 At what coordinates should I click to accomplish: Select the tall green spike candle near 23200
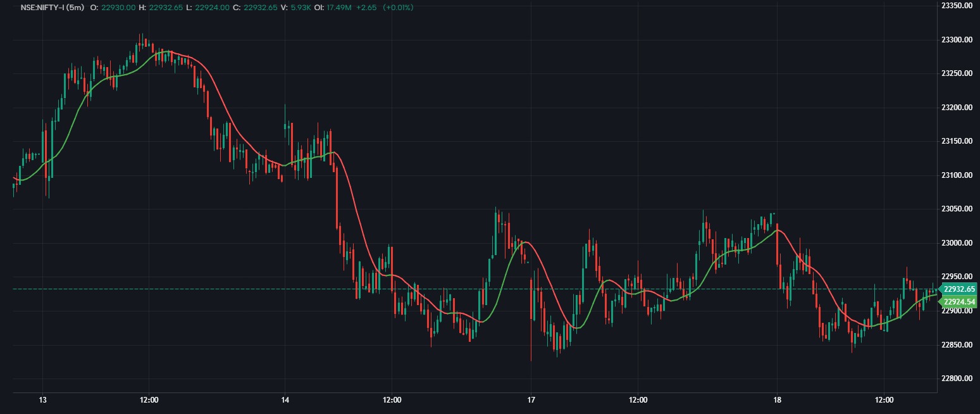pos(285,127)
